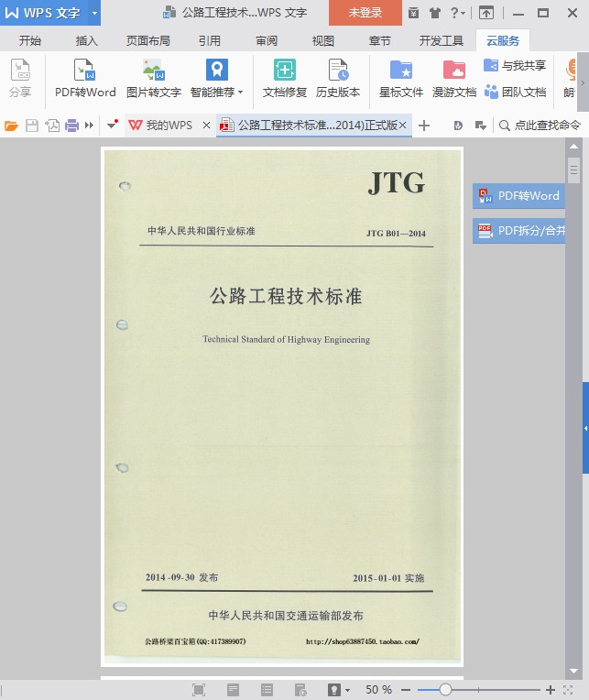The height and width of the screenshot is (700, 589).
Task: Open WPS 文字 application menu dropdown
Action: coord(94,13)
